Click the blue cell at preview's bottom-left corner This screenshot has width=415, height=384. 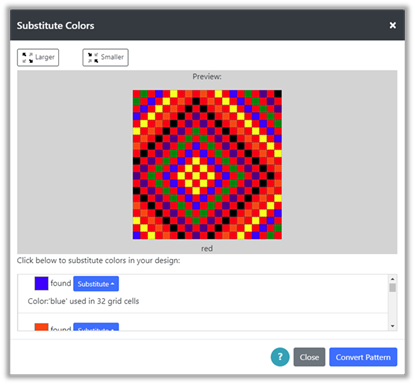[136, 235]
